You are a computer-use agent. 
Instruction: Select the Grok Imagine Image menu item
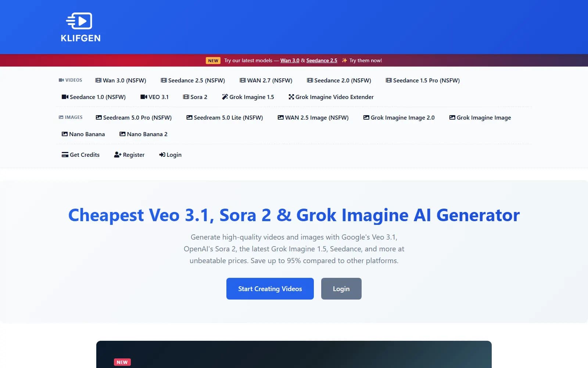[x=480, y=117]
